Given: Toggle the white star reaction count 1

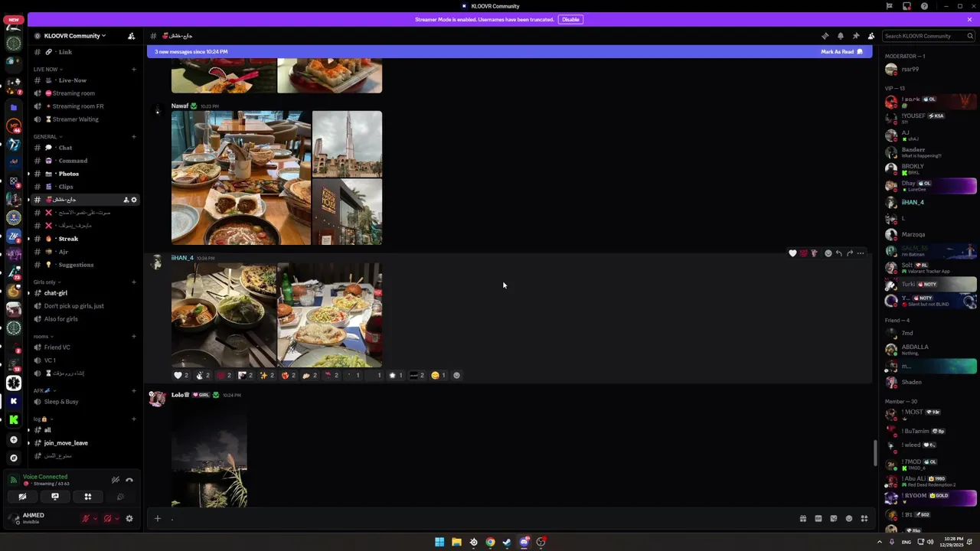Looking at the screenshot, I should click(396, 375).
